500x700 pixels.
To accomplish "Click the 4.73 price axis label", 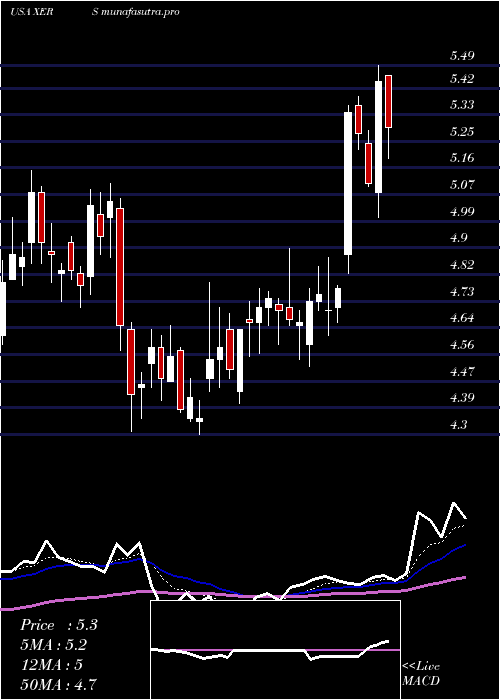I will [x=462, y=292].
